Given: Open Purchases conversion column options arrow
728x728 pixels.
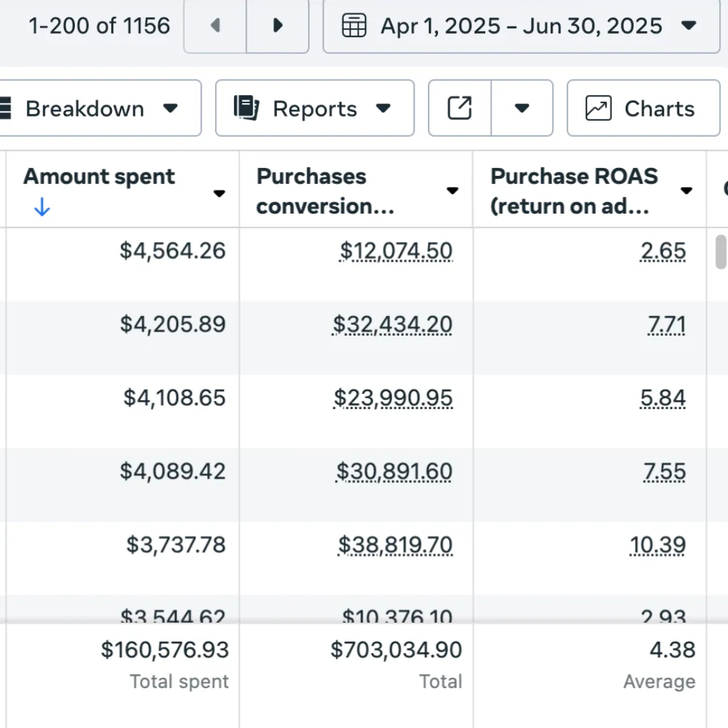Looking at the screenshot, I should [452, 191].
